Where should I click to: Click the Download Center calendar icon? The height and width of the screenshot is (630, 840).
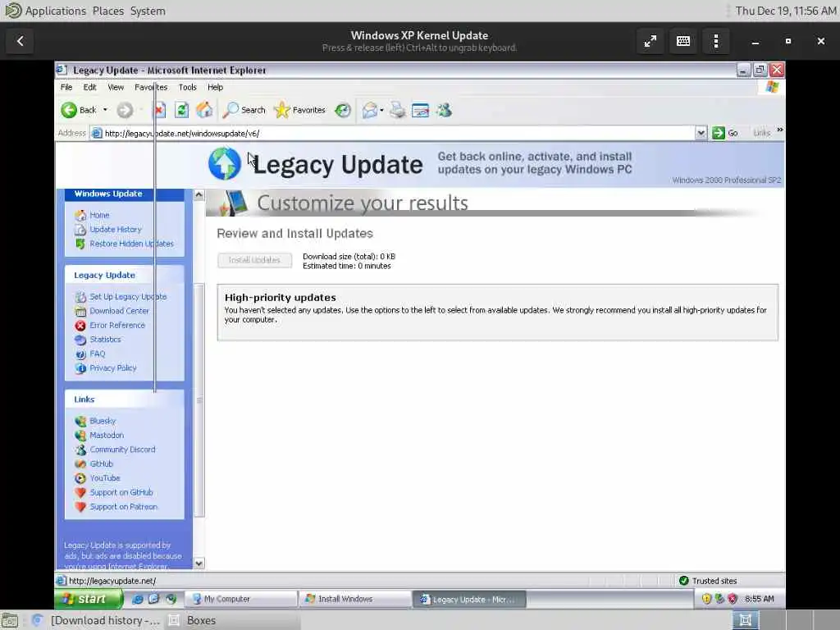80,311
